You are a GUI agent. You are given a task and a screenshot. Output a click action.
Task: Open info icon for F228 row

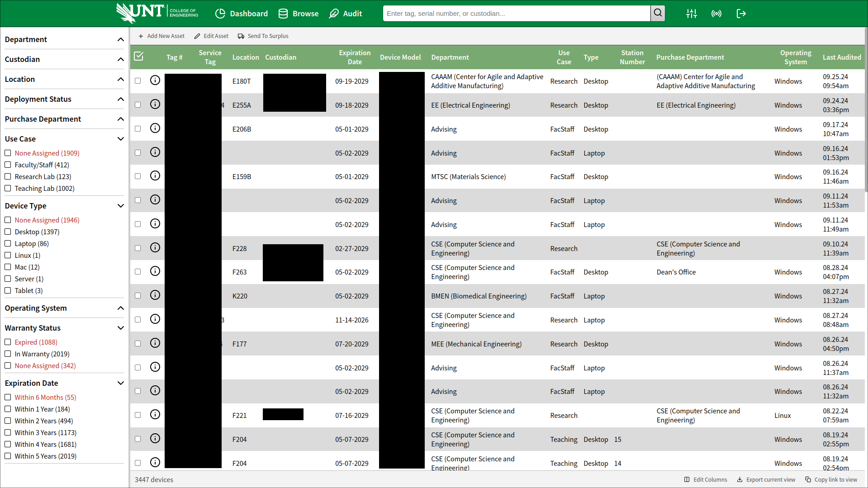155,248
